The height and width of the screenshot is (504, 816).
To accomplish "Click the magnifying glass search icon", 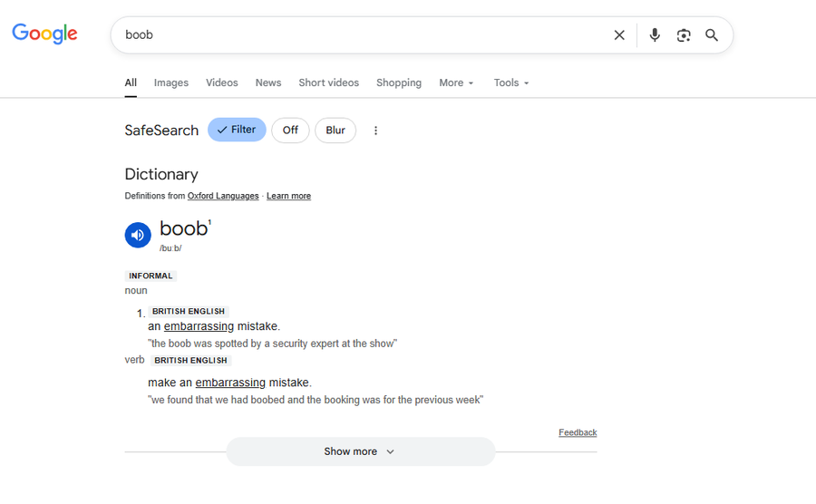I will pyautogui.click(x=712, y=35).
